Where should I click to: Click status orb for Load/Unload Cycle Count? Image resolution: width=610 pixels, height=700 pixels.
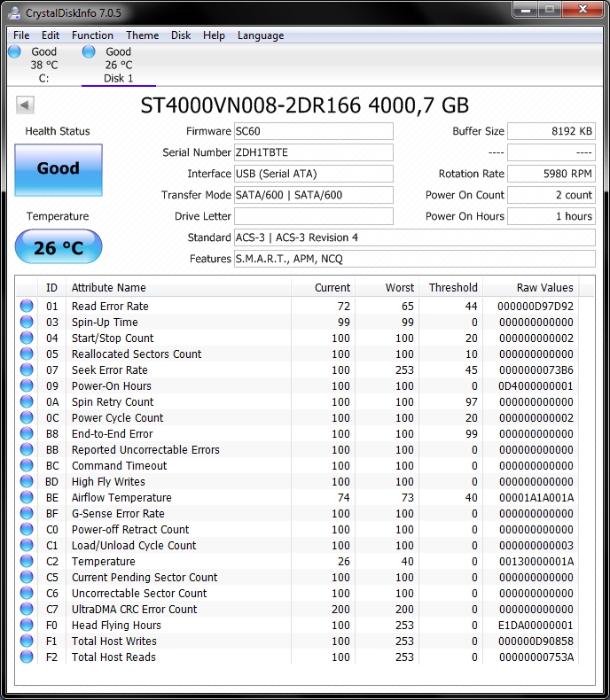pos(27,545)
